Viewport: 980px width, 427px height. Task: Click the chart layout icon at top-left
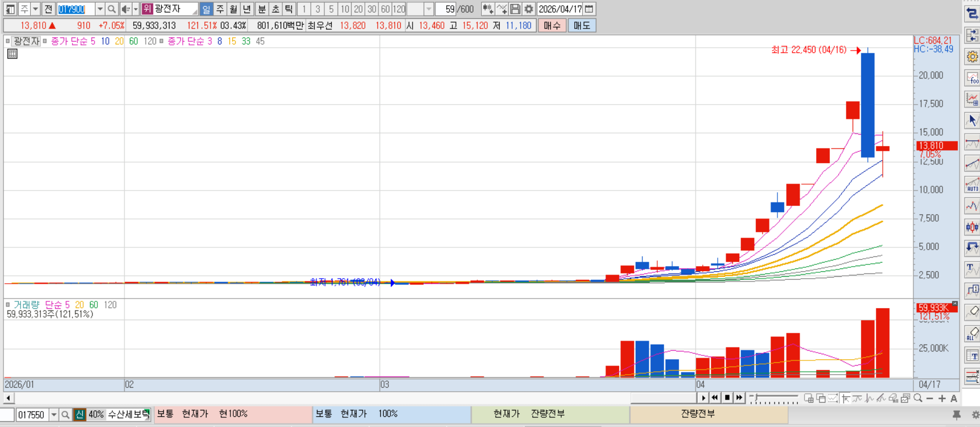point(10,9)
